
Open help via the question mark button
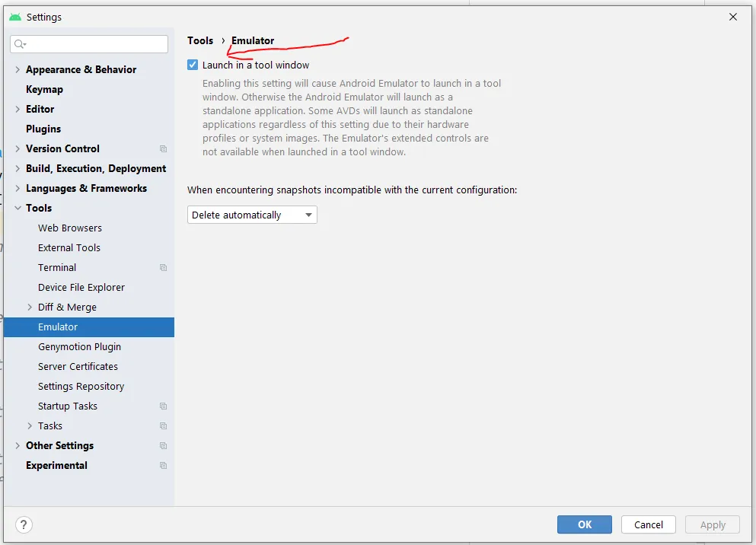(24, 524)
